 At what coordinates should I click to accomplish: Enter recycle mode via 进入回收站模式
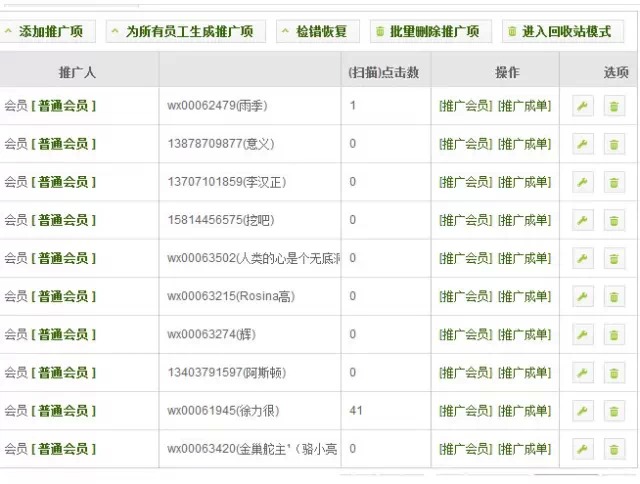coord(558,32)
